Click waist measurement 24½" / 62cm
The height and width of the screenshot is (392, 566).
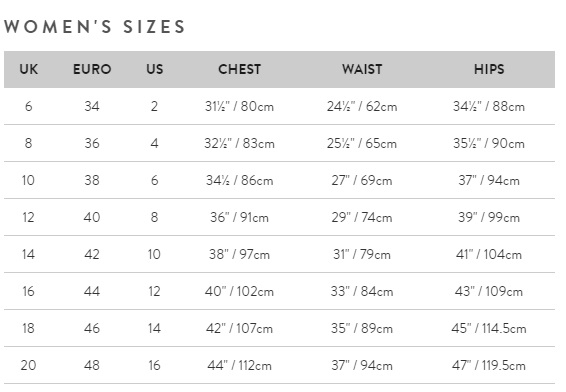[x=362, y=106]
